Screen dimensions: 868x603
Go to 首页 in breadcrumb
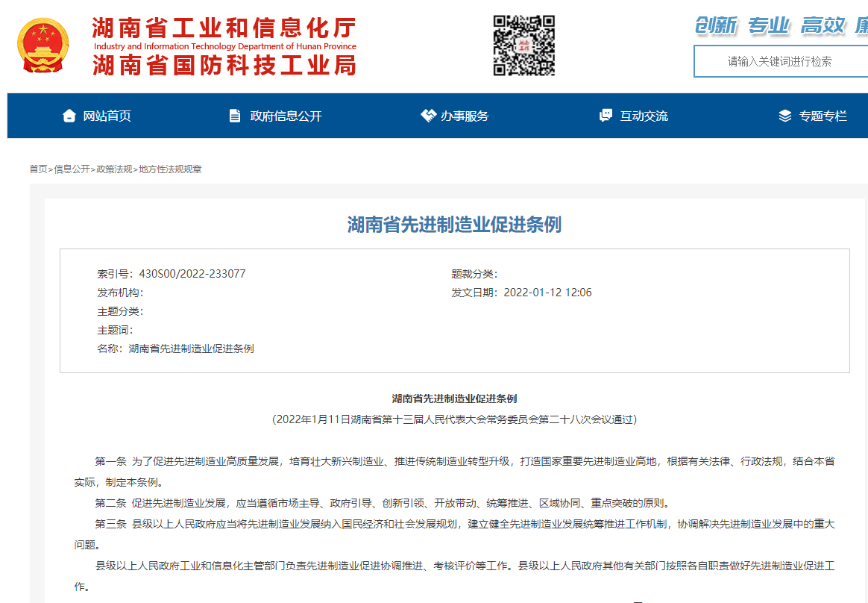click(38, 169)
